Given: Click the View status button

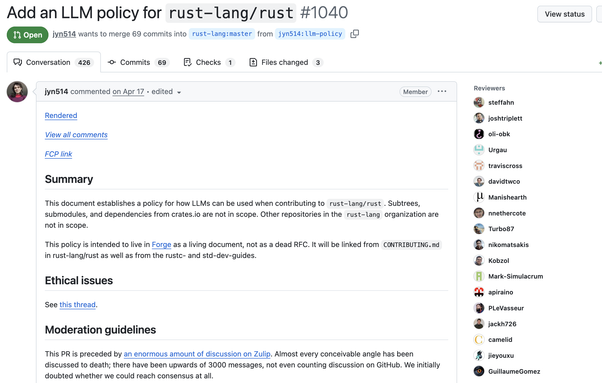Looking at the screenshot, I should [x=564, y=14].
